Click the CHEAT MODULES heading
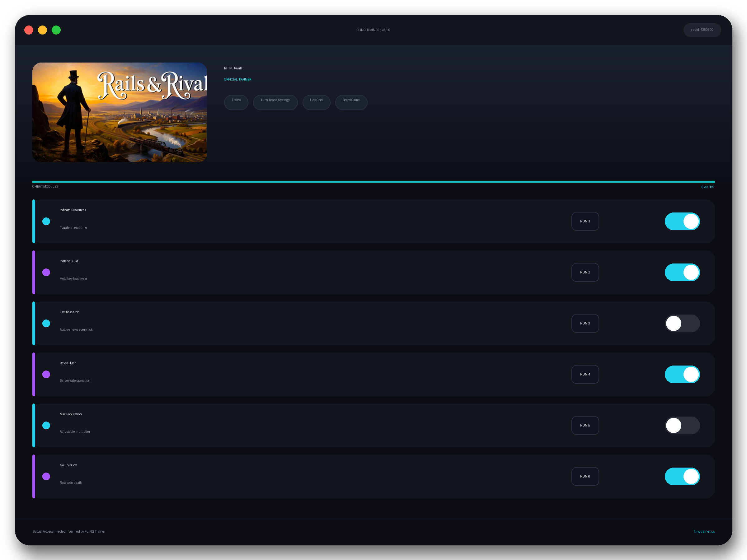This screenshot has width=747, height=560. 45,186
